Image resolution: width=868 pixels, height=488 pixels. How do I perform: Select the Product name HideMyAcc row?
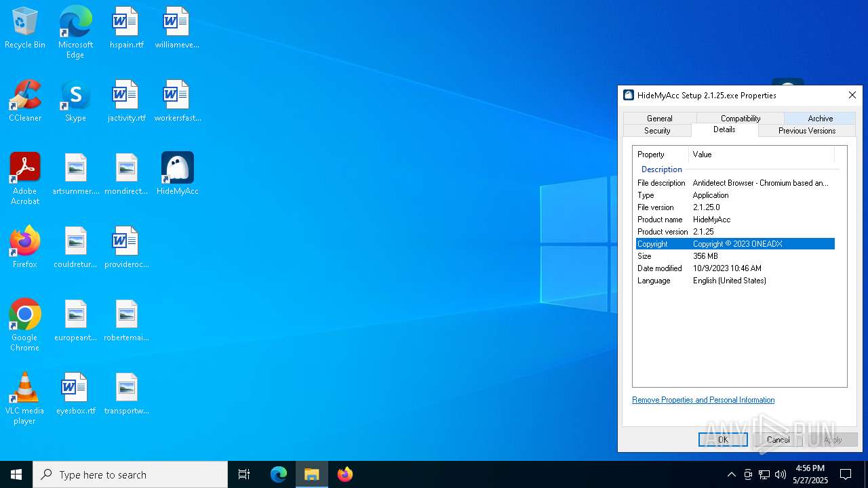click(735, 220)
